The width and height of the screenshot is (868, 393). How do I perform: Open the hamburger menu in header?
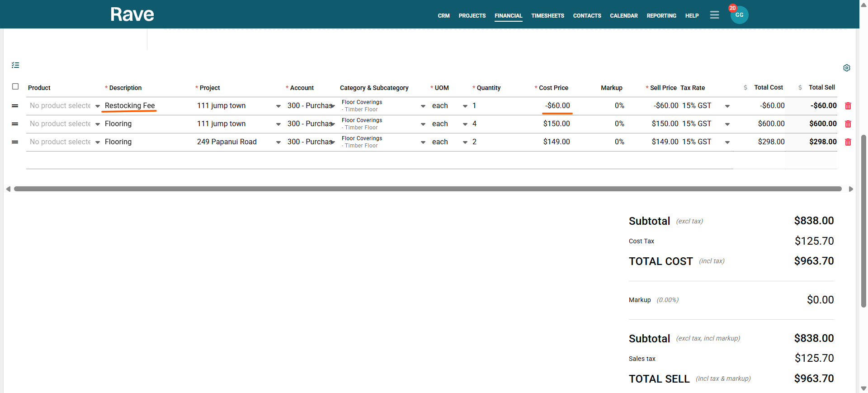(714, 15)
